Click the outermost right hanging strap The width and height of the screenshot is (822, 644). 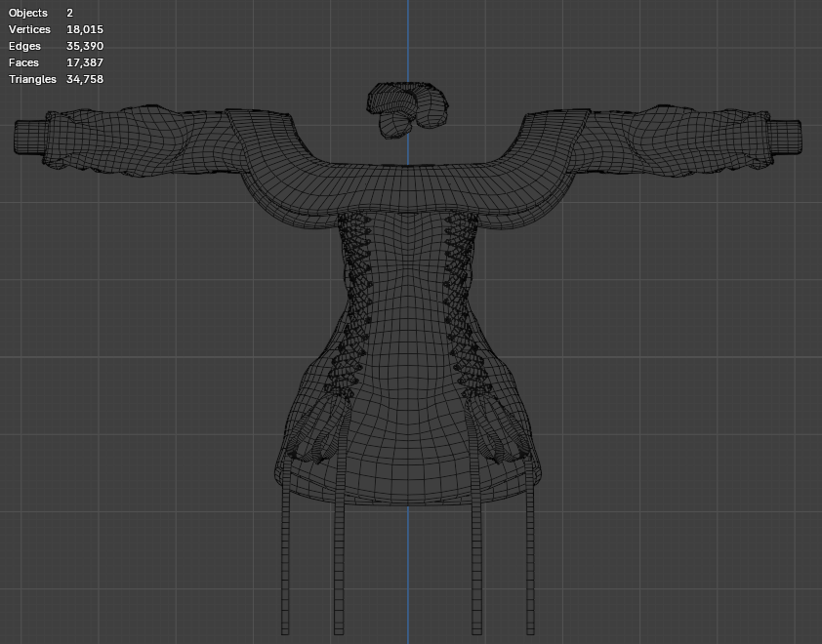coord(530,545)
